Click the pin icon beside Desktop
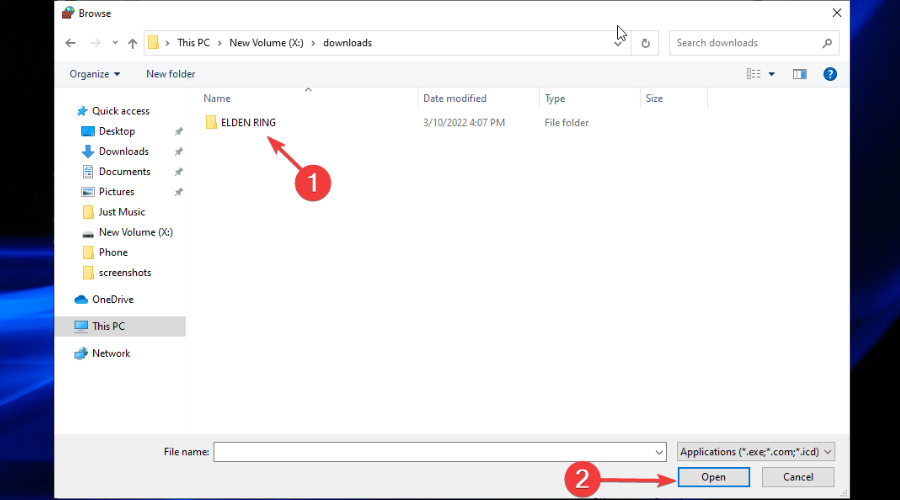This screenshot has height=500, width=900. point(179,131)
